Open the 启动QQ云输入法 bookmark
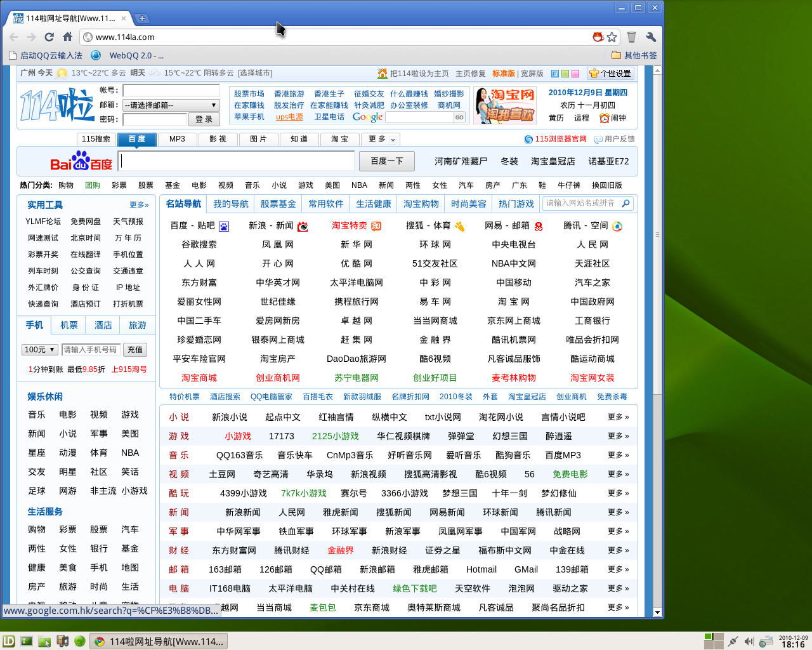812x650 pixels. 45,55
